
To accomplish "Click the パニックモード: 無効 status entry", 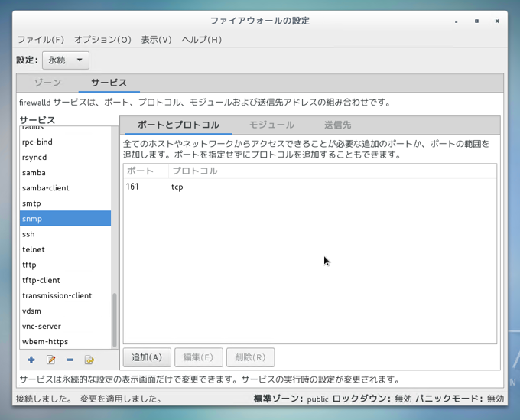I will 460,399.
